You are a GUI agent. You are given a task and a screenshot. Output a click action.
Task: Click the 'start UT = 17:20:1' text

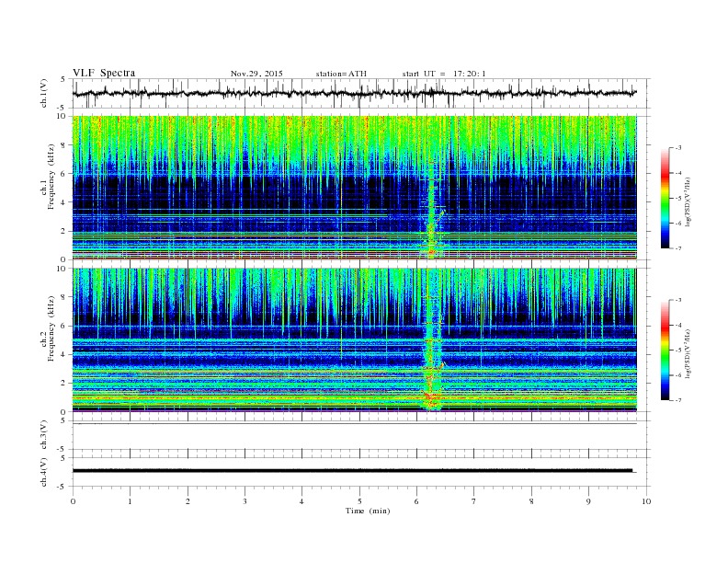point(444,74)
